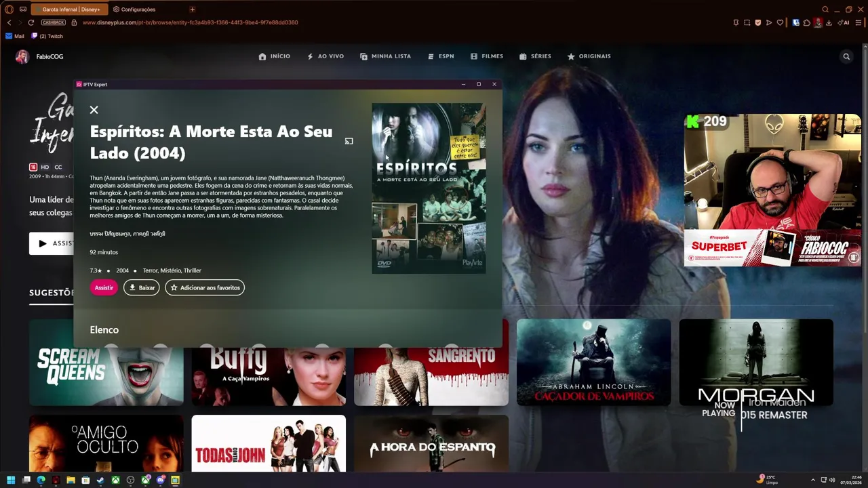This screenshot has height=488, width=868.
Task: Click the heart icon in browser toolbar
Action: click(780, 22)
